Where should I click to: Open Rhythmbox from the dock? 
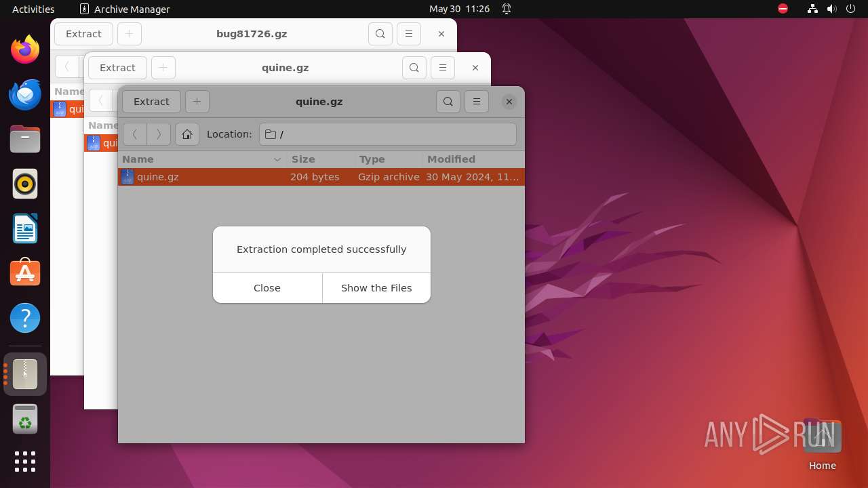point(25,184)
